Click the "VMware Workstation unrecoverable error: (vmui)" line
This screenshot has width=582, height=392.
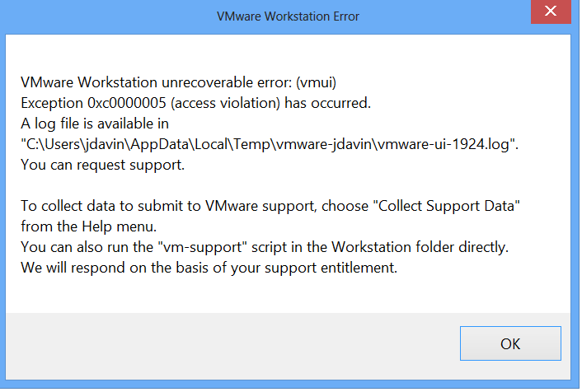tap(178, 82)
